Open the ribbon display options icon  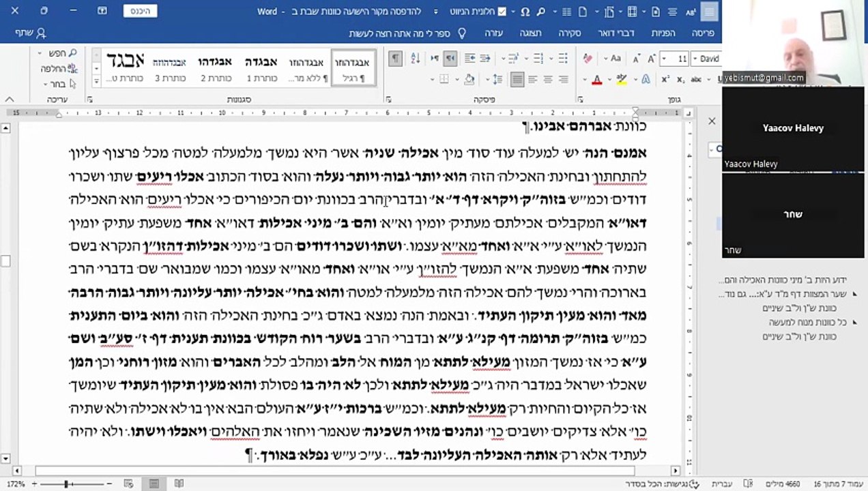click(102, 11)
